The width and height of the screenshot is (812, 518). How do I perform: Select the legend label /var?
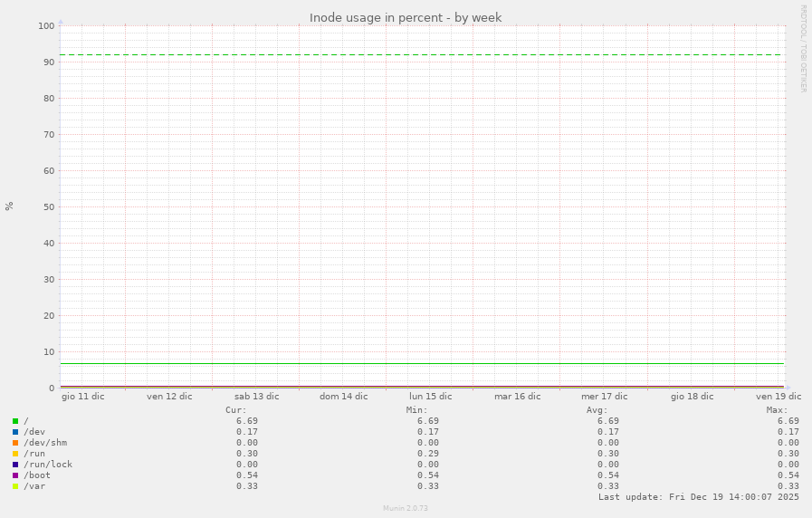(x=34, y=486)
